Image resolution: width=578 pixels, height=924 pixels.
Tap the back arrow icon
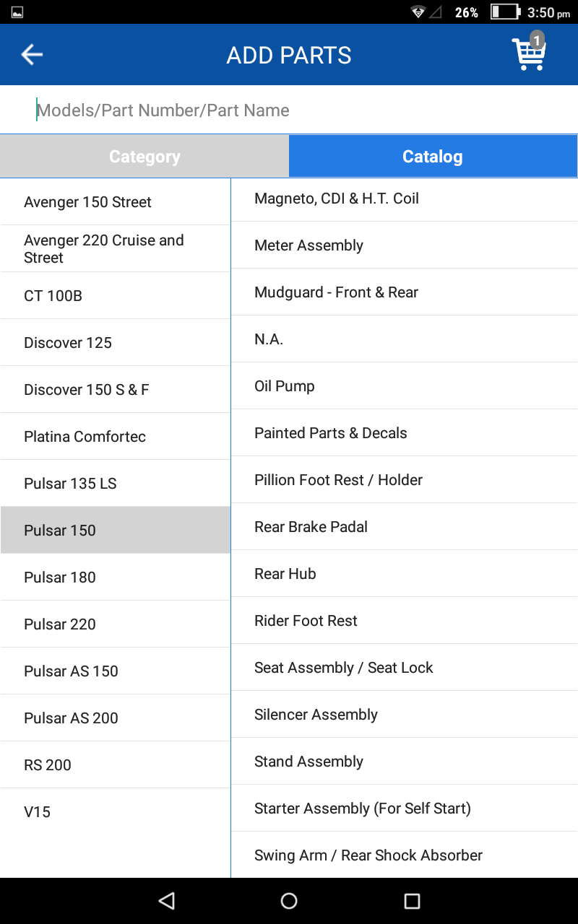(x=32, y=55)
